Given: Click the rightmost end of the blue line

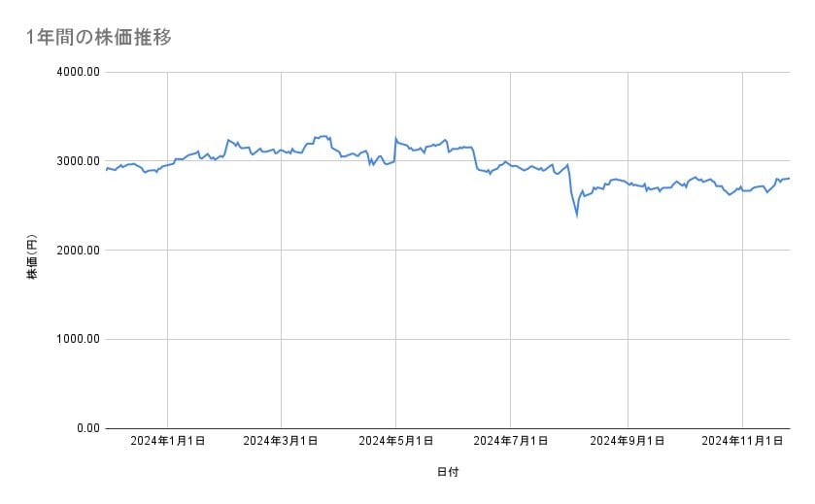Looking at the screenshot, I should (789, 178).
